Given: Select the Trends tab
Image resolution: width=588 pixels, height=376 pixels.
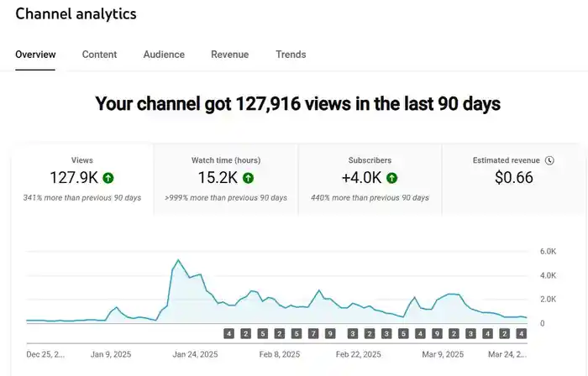Looking at the screenshot, I should point(291,55).
